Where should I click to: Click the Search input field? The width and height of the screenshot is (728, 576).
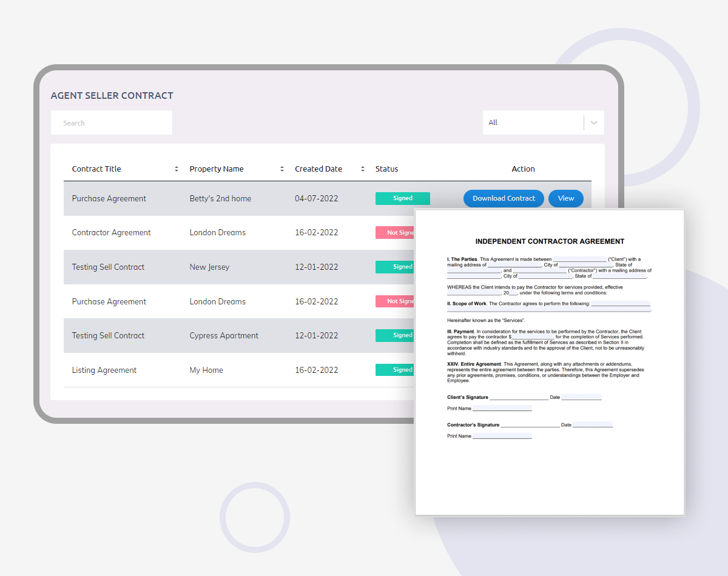click(x=112, y=122)
